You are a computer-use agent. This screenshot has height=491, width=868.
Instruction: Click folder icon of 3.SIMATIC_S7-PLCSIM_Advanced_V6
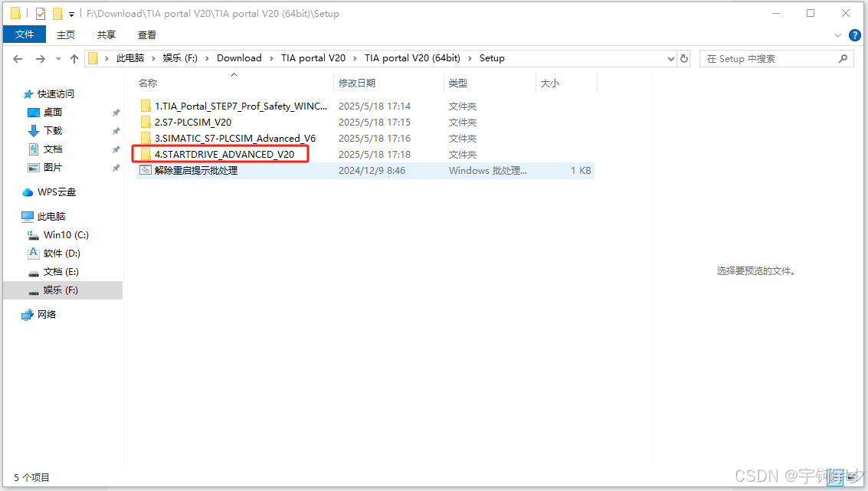pyautogui.click(x=146, y=138)
